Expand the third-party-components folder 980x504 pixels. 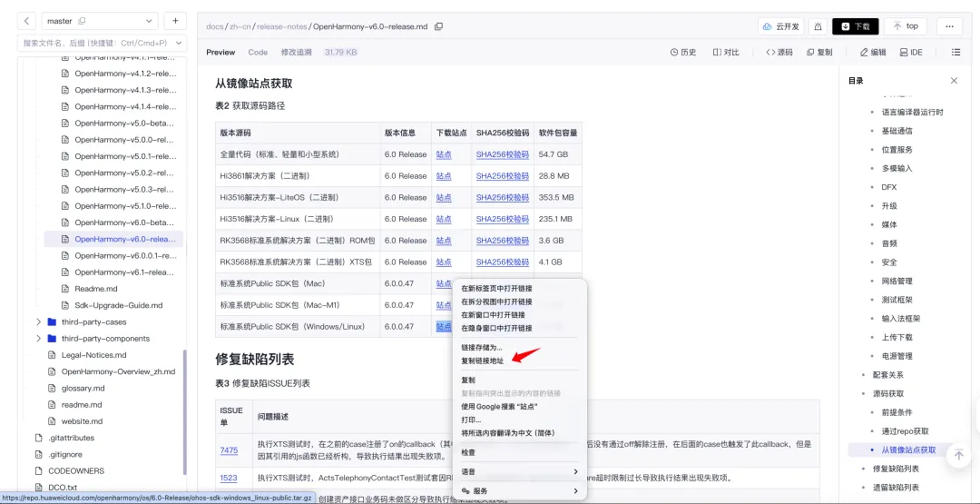(x=39, y=339)
